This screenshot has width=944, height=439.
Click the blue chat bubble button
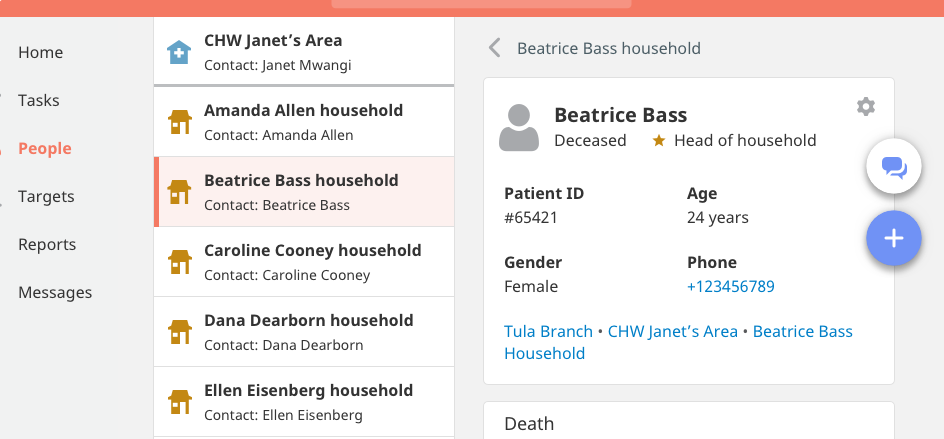893,167
